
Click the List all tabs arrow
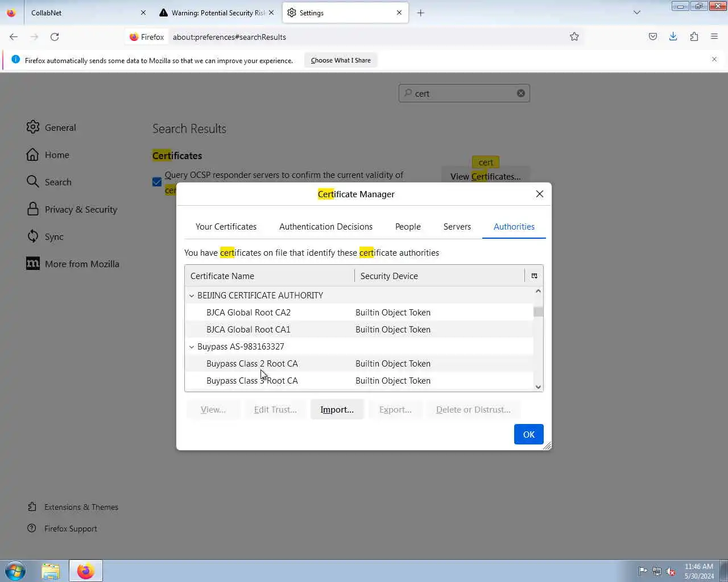tap(637, 13)
